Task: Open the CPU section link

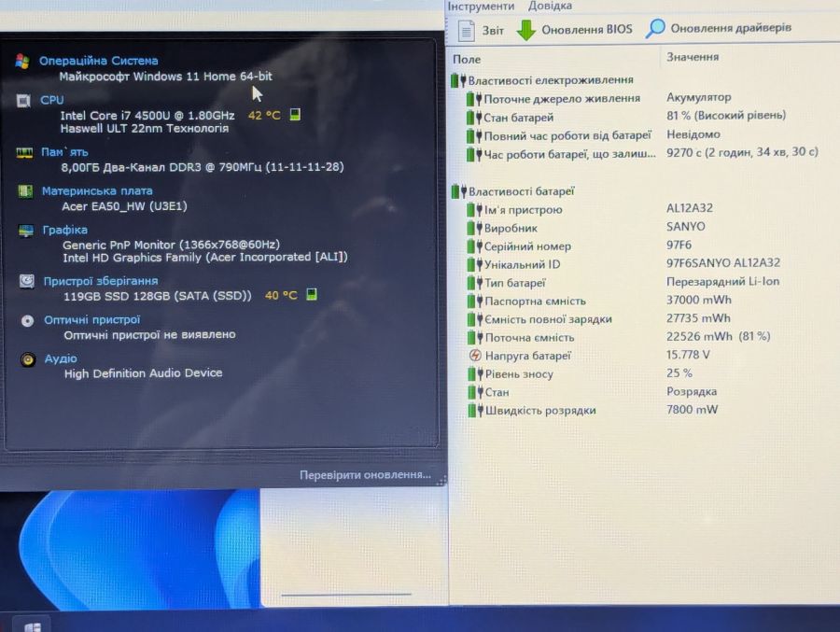Action: click(52, 100)
